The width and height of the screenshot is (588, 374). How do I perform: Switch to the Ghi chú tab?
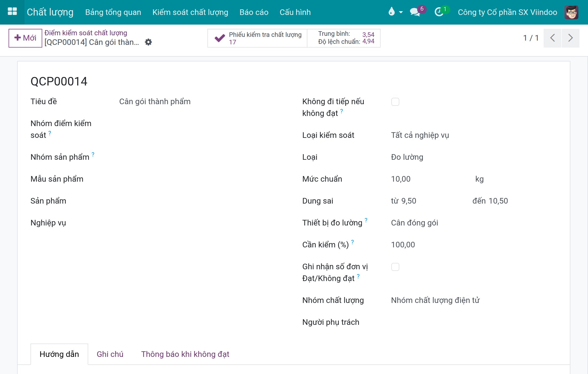110,354
